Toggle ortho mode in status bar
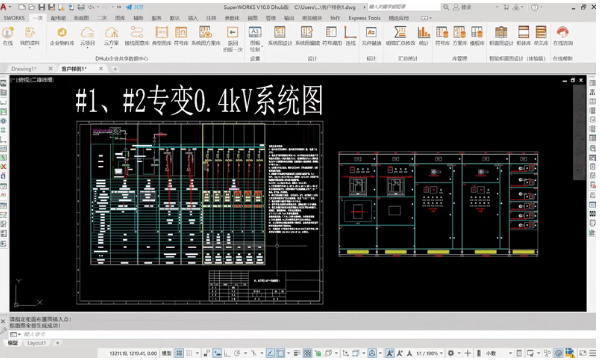Viewport: 600px width, 360px height. click(227, 353)
